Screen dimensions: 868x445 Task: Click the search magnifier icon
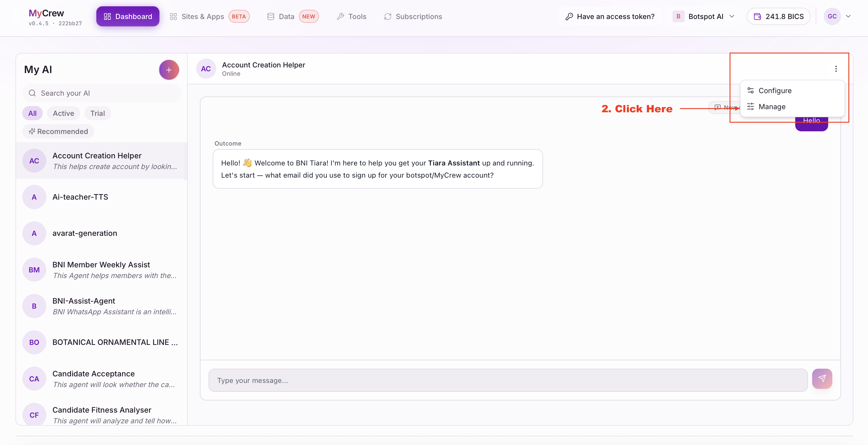(x=32, y=93)
